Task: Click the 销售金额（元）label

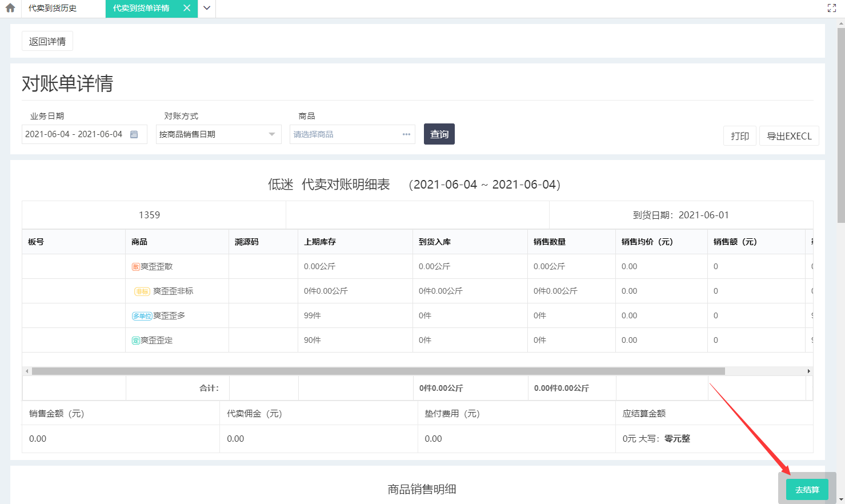Action: tap(57, 413)
